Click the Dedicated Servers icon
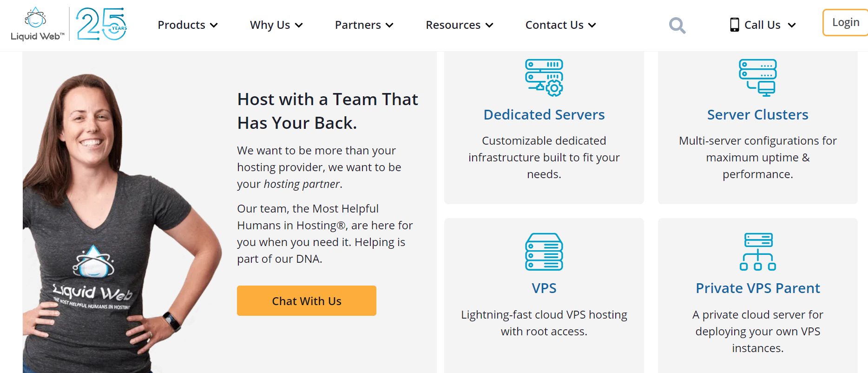This screenshot has width=868, height=373. pos(544,78)
